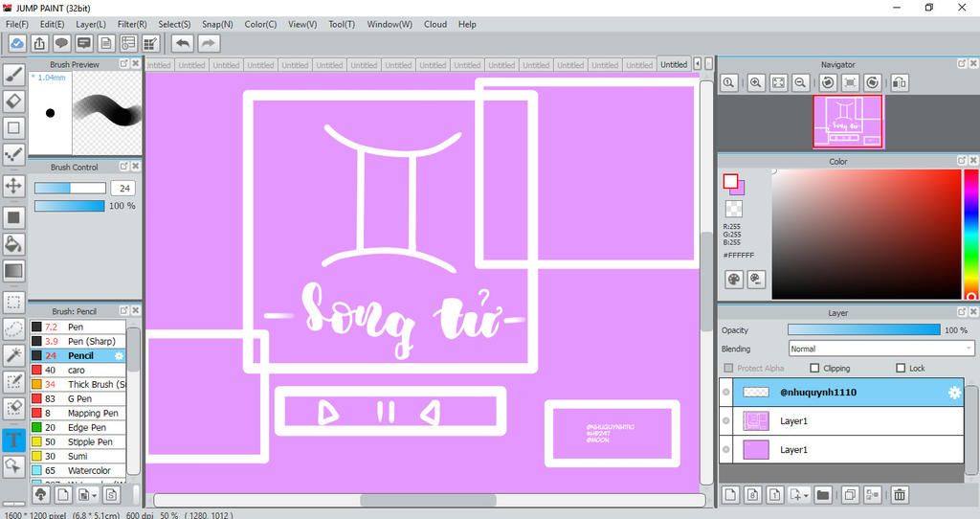Activate the Text tool
980x519 pixels.
pos(13,440)
